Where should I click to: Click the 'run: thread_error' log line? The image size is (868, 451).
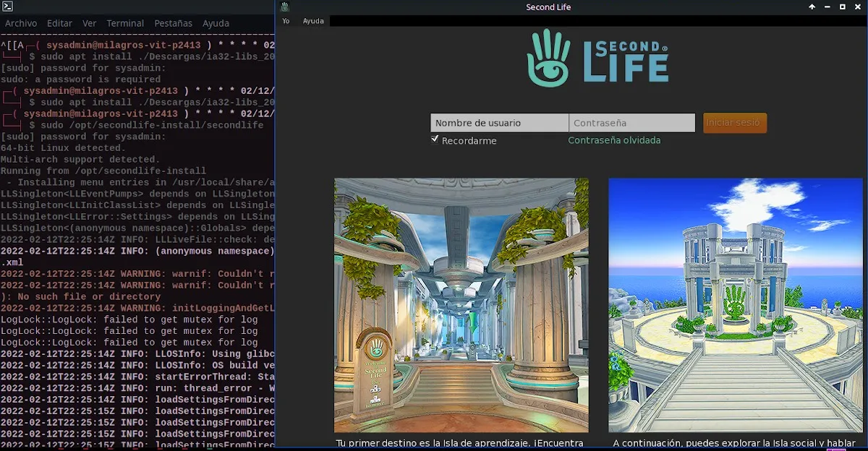point(137,388)
